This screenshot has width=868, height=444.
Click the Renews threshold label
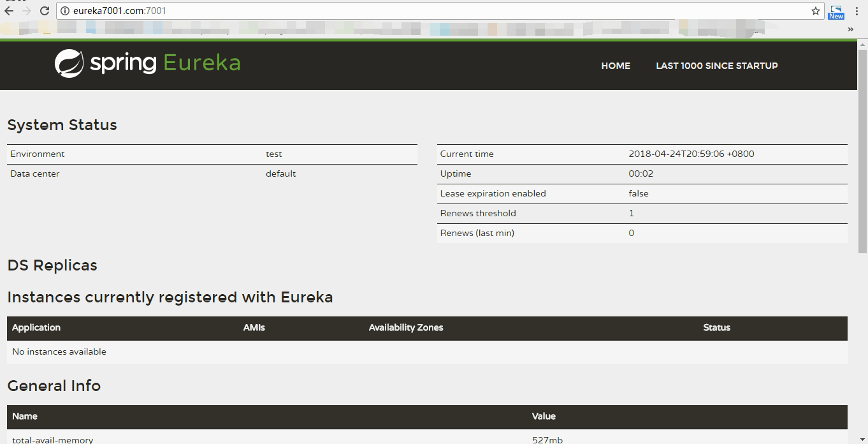tap(478, 213)
